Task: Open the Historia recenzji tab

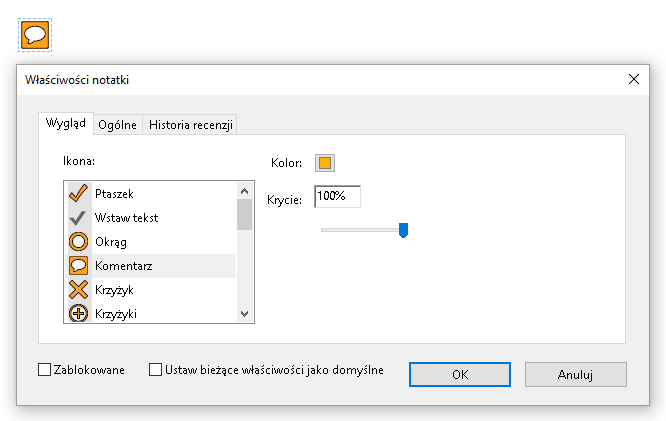Action: 190,125
